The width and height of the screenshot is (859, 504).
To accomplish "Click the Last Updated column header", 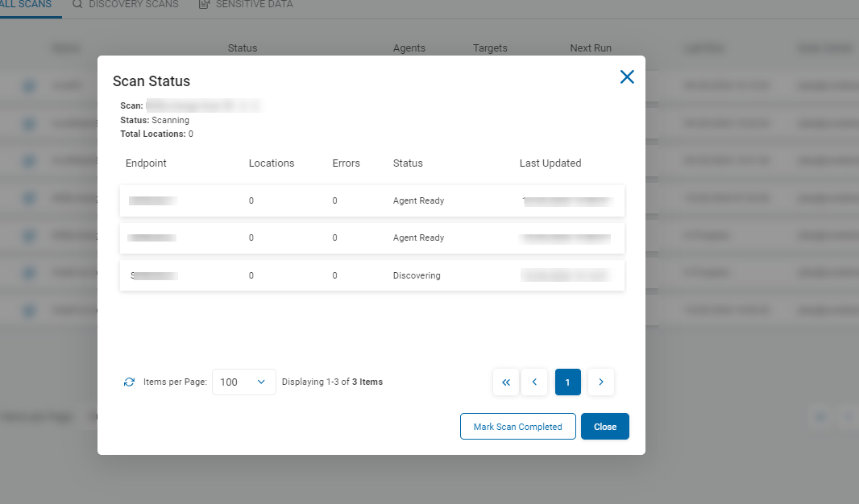I will [x=550, y=163].
